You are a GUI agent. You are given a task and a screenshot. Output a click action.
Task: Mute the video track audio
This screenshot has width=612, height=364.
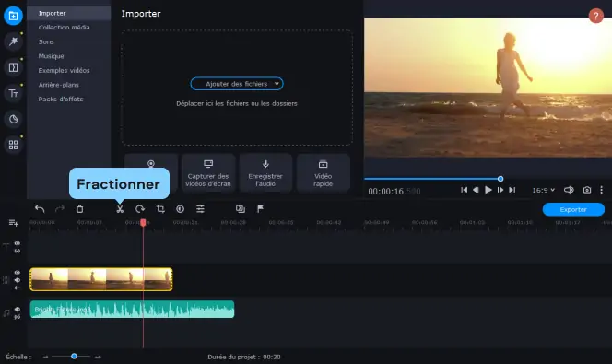point(18,280)
